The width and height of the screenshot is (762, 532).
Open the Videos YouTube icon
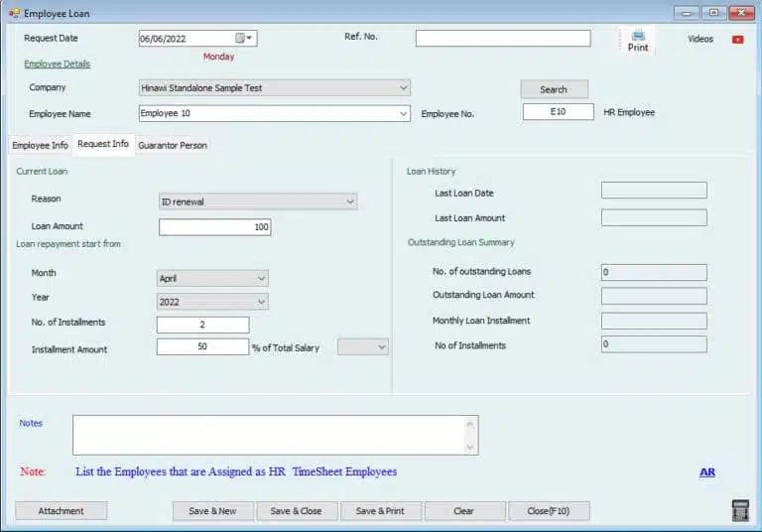tap(737, 40)
